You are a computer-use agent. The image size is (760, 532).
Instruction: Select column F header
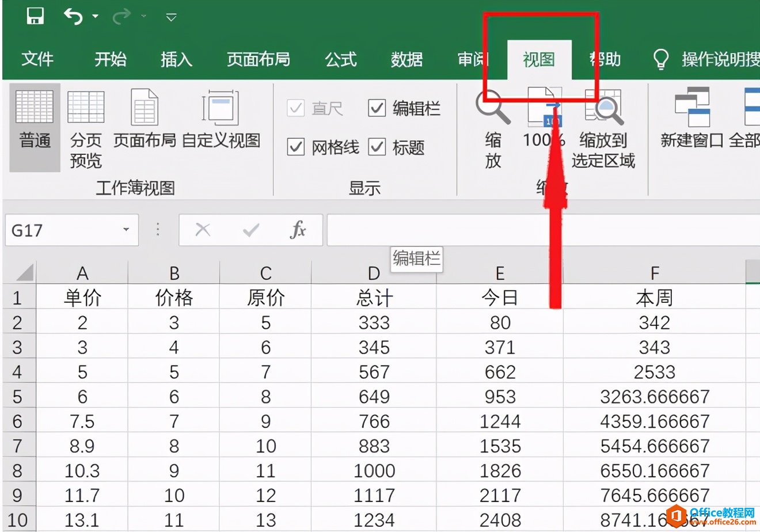point(655,273)
